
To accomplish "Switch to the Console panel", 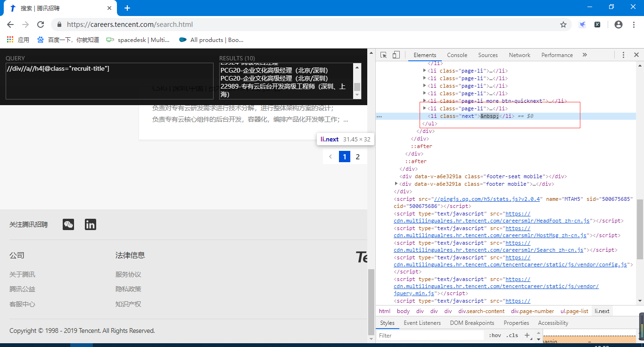I will tap(457, 55).
